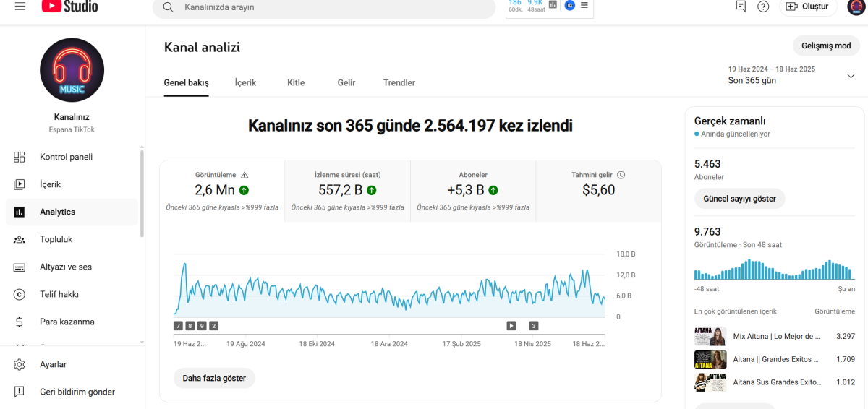Select the Görüntüleme metric card
The height and width of the screenshot is (409, 868).
point(222,191)
